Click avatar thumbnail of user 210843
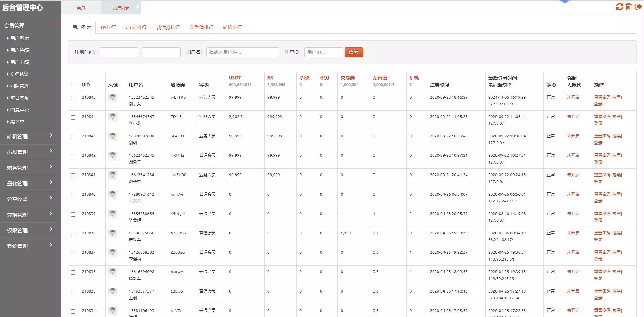The image size is (644, 317). (112, 137)
